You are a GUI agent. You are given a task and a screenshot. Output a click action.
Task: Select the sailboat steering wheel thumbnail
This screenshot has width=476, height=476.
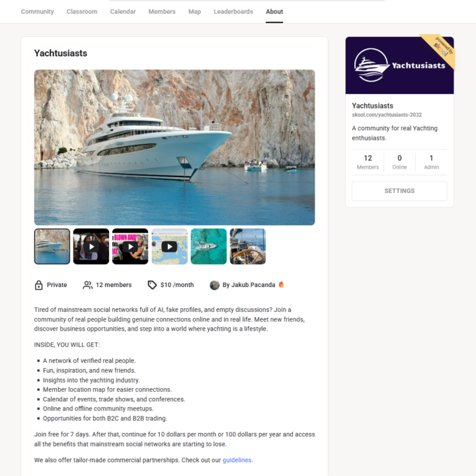[248, 247]
